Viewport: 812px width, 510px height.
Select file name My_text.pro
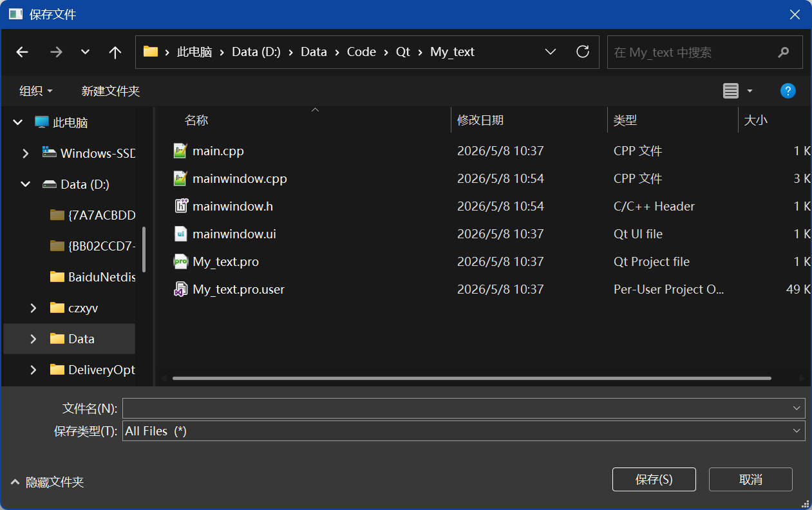(225, 262)
